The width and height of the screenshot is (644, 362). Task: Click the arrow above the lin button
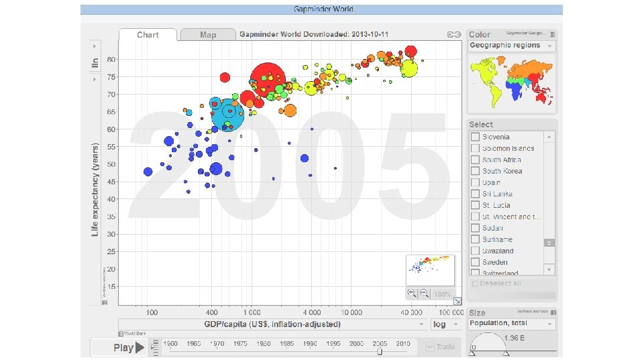tap(95, 46)
